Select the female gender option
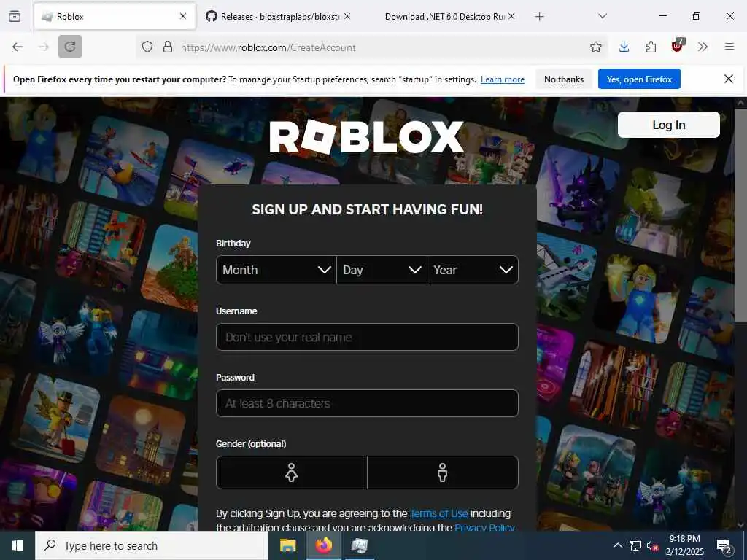The image size is (747, 560). [292, 472]
